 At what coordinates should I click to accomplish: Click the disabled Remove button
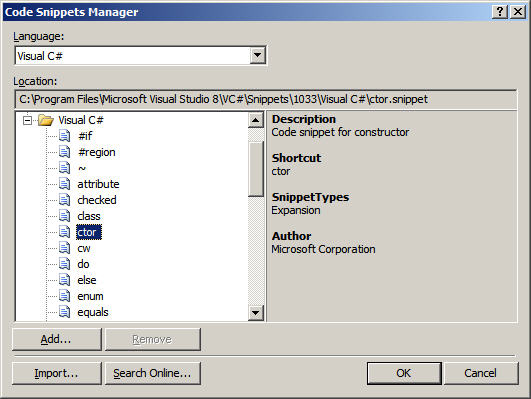pyautogui.click(x=153, y=339)
